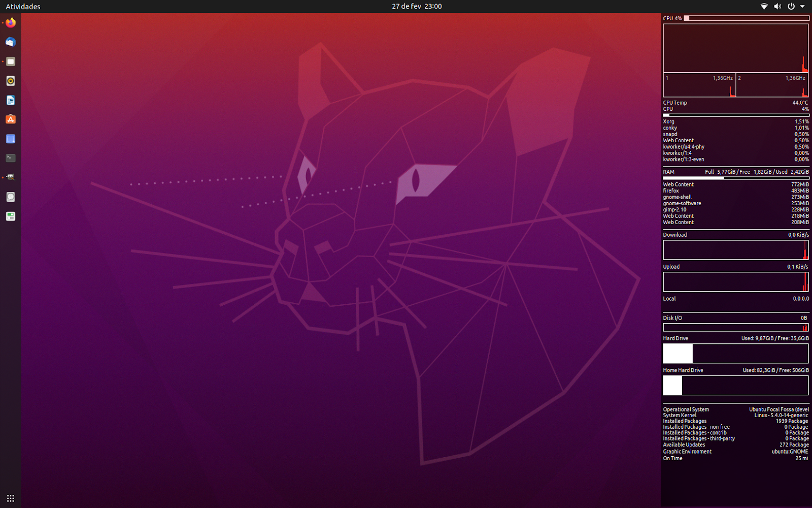Click the speaker volume icon in the tray
This screenshot has height=508, width=812.
(777, 7)
